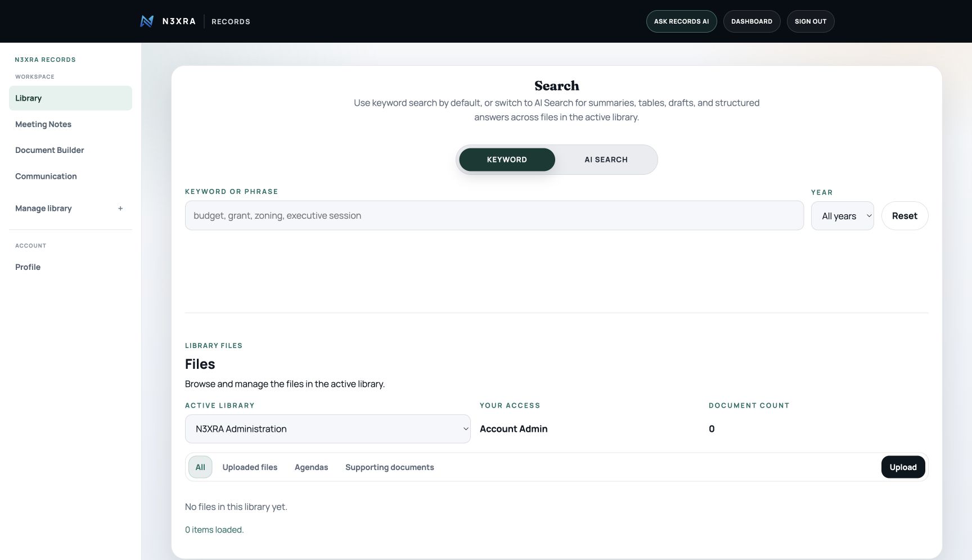Switch to AI Search mode
The height and width of the screenshot is (560, 972).
point(606,160)
